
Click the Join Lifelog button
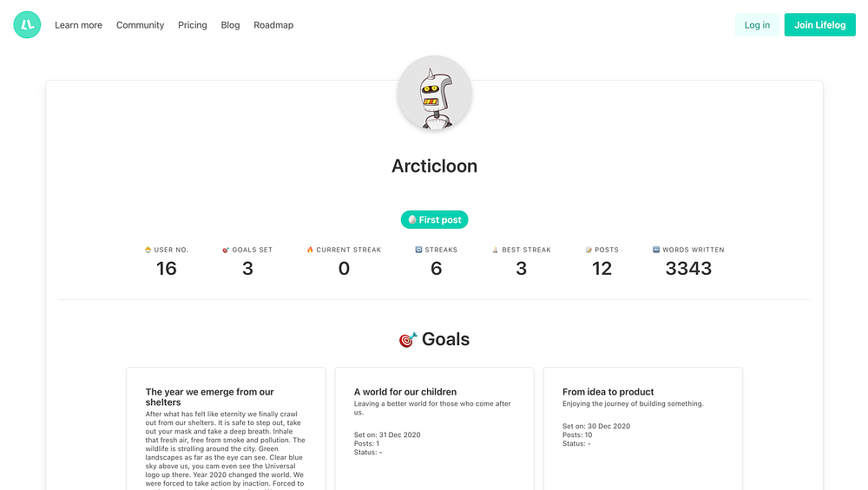coord(819,25)
